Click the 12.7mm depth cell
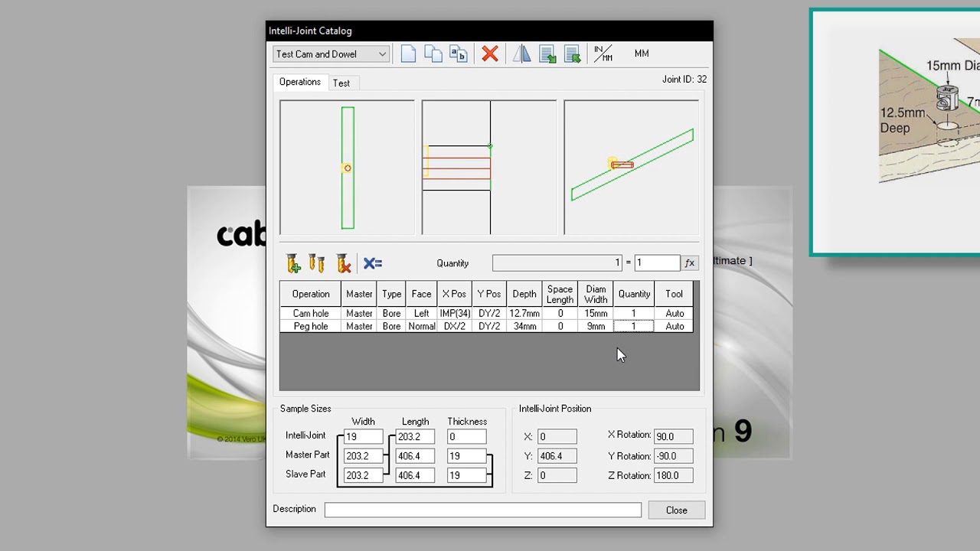The height and width of the screenshot is (551, 980). (524, 313)
